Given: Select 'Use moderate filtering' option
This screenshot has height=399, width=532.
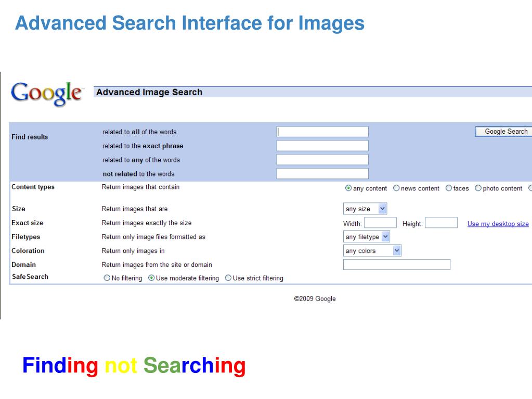Looking at the screenshot, I should click(151, 278).
